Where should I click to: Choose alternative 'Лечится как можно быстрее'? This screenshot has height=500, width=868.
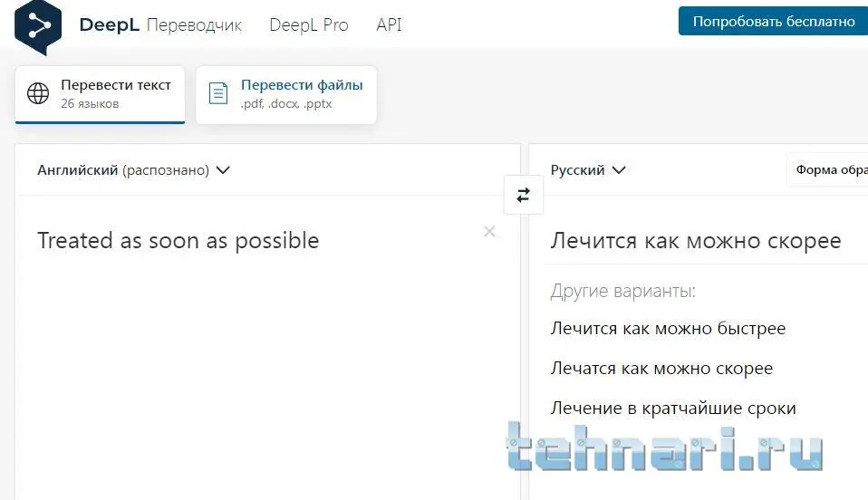click(x=668, y=329)
